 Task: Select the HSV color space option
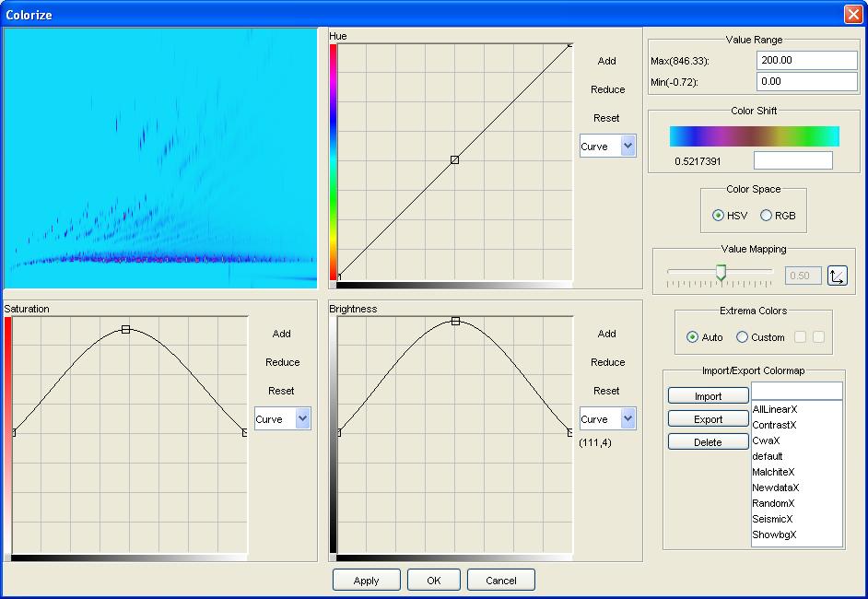[719, 216]
